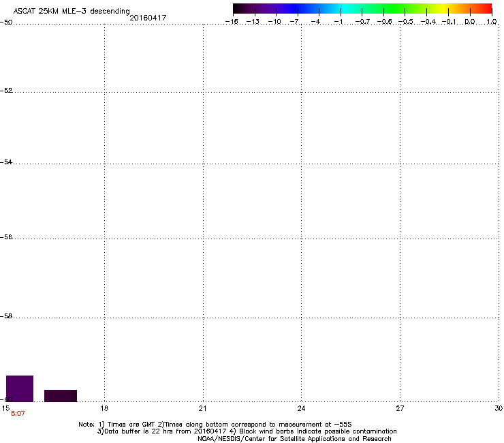Click the latitude label -58
This screenshot has height=443, width=504.
tap(6, 316)
